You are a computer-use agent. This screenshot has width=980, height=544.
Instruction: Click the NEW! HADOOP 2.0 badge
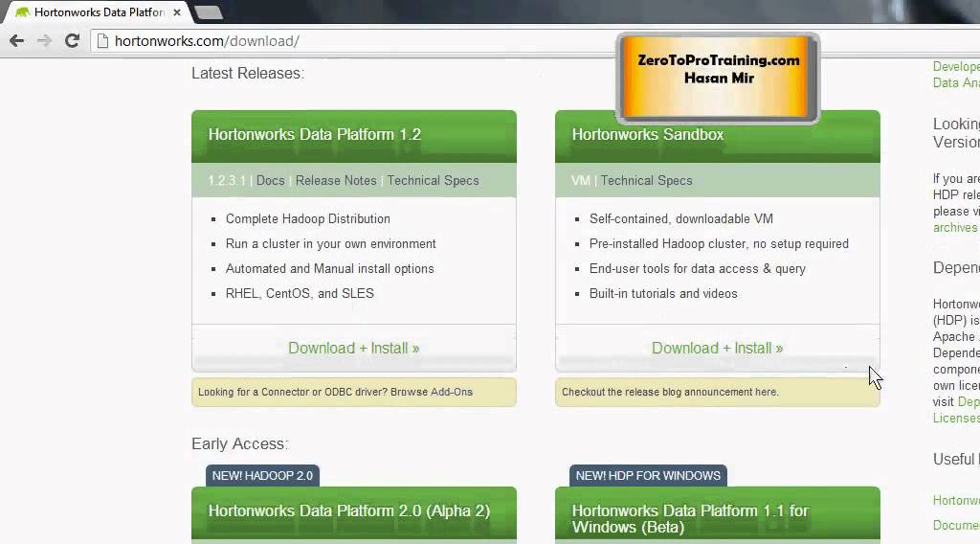pyautogui.click(x=262, y=476)
